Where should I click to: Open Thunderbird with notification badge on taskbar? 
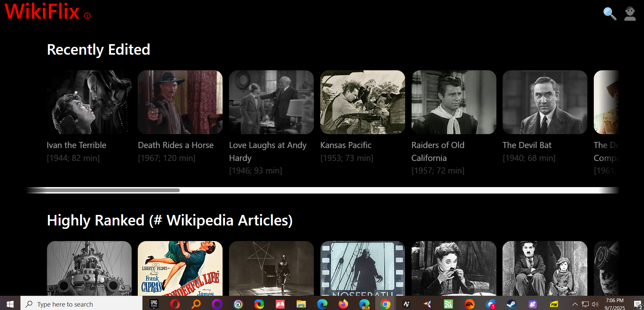point(491,304)
